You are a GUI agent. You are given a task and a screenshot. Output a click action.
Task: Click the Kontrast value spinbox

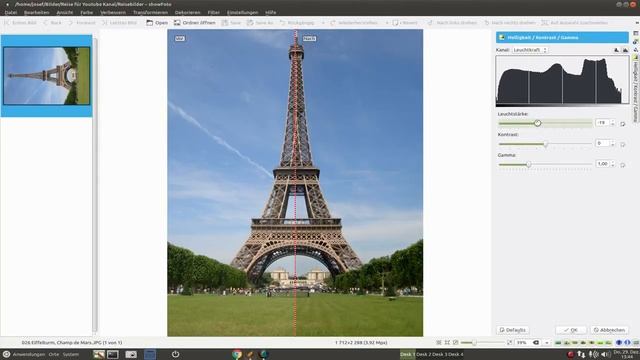click(x=605, y=143)
